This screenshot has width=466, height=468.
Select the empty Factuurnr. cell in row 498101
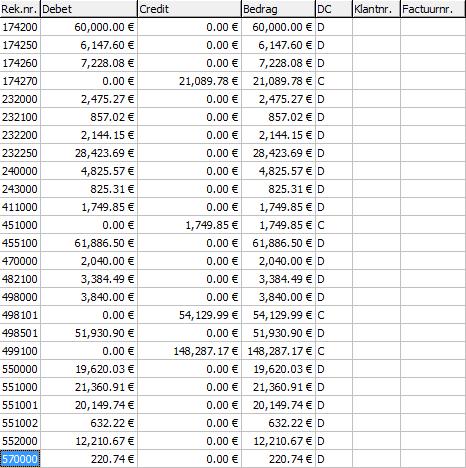coord(433,315)
